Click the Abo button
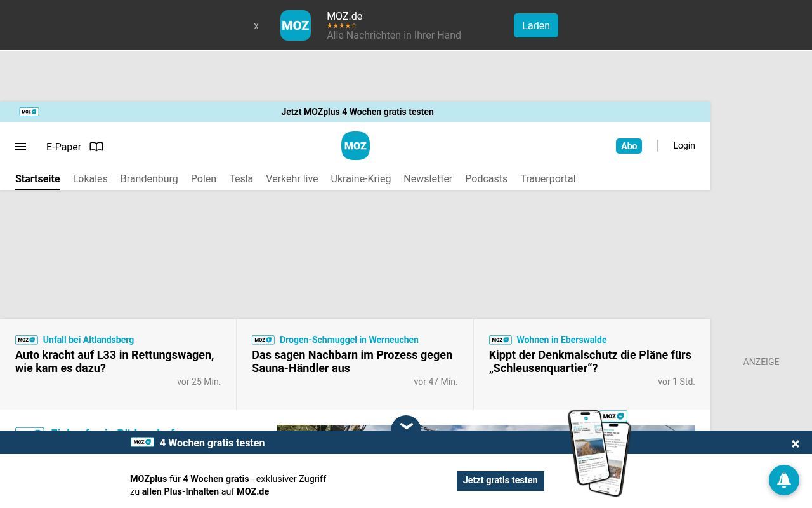This screenshot has height=508, width=812. [x=629, y=146]
